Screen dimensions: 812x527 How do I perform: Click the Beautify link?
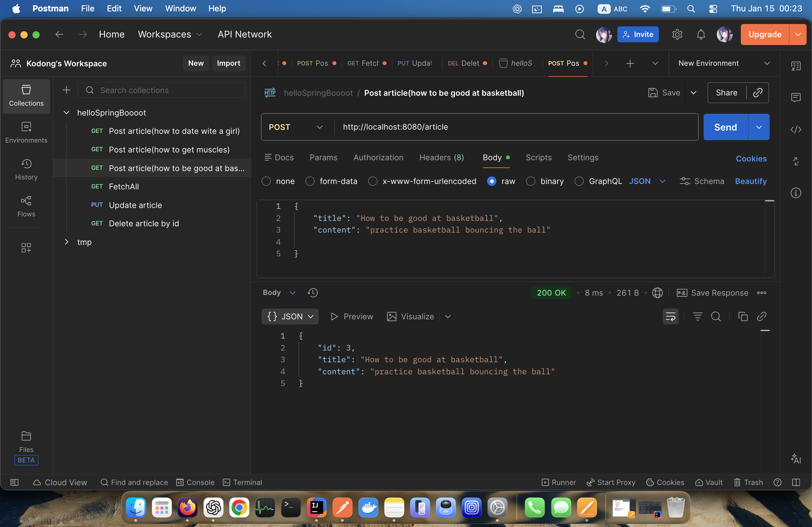(x=750, y=181)
